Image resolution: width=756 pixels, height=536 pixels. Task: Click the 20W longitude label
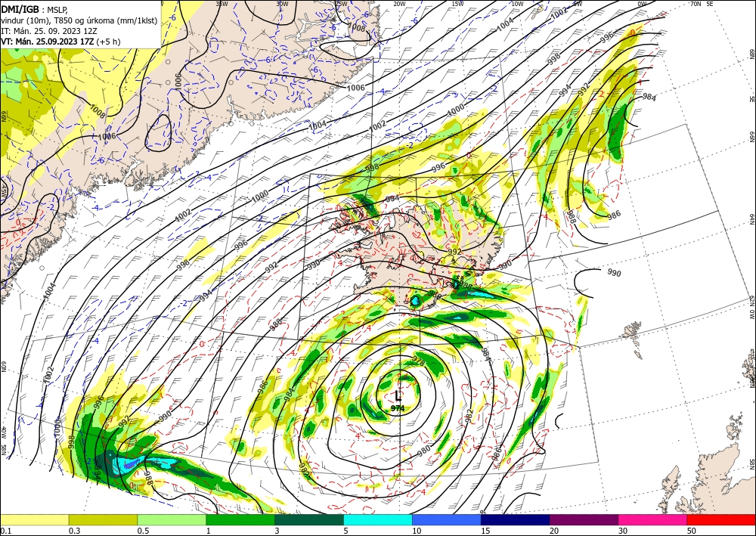click(x=399, y=4)
